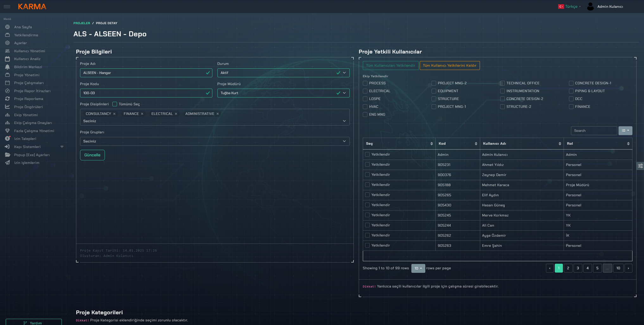
Task: Click the user table Search field
Action: point(593,131)
